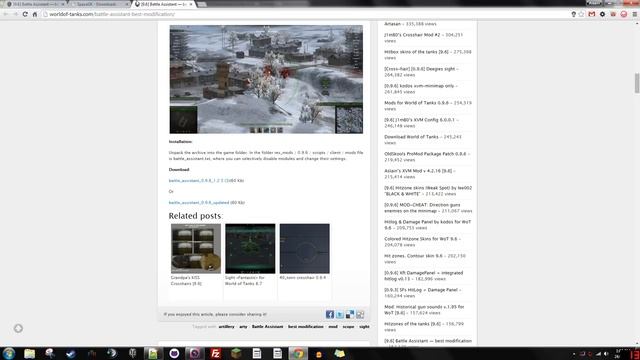Image resolution: width=640 pixels, height=360 pixels.
Task: Open OldSkool's ProMod Package Patch link
Action: click(425, 154)
